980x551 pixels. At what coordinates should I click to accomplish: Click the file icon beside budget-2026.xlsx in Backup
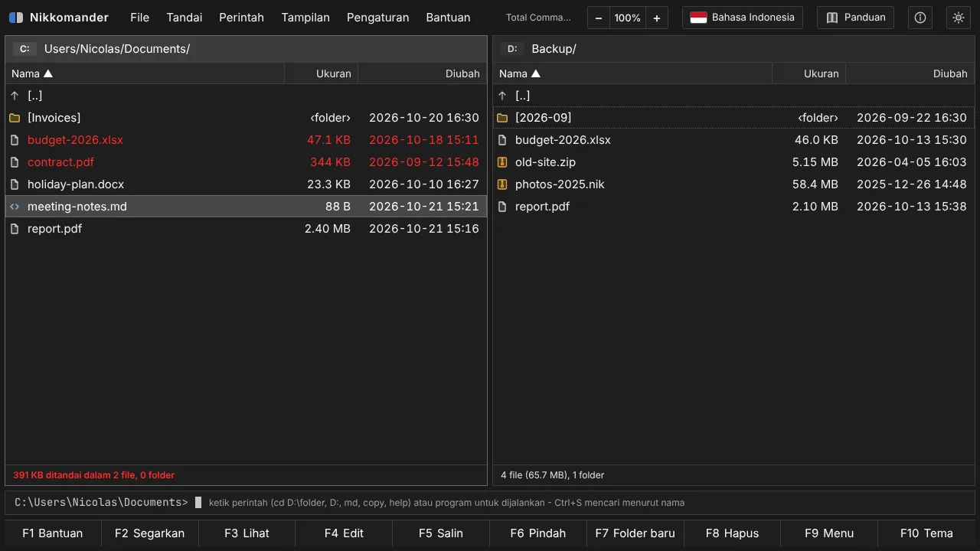click(502, 140)
